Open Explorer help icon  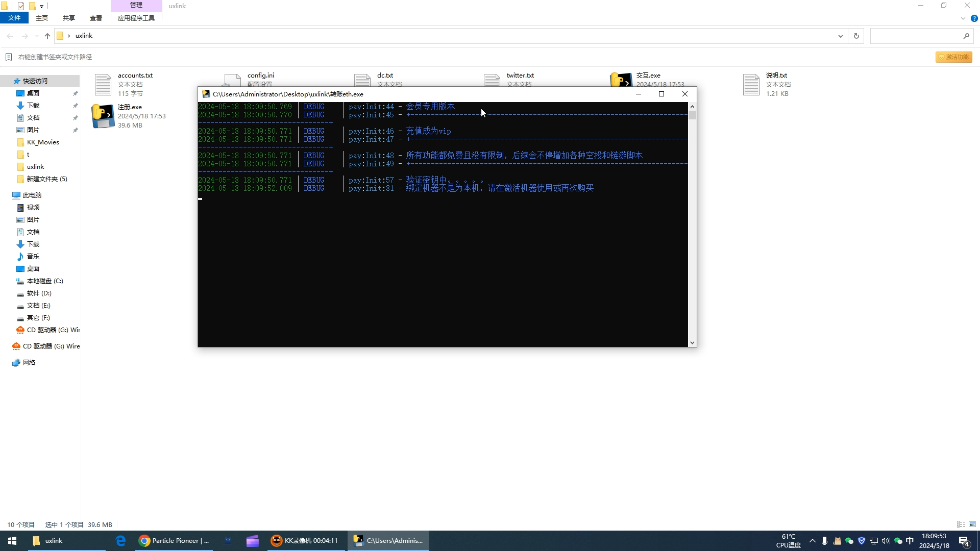pyautogui.click(x=974, y=18)
